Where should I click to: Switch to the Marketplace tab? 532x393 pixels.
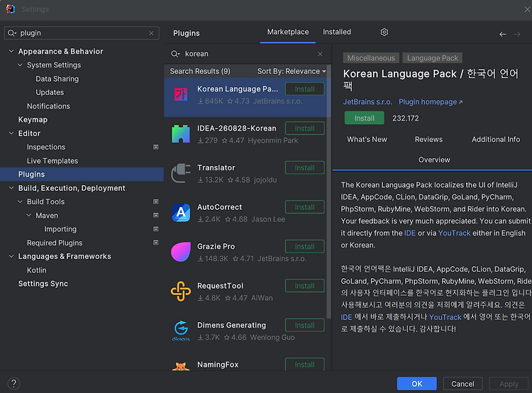[288, 32]
